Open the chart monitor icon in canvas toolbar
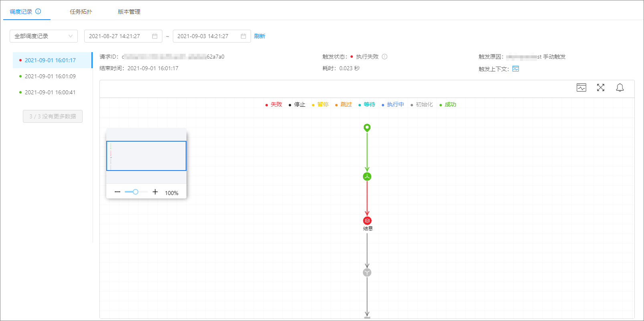This screenshot has width=644, height=321. (x=581, y=87)
